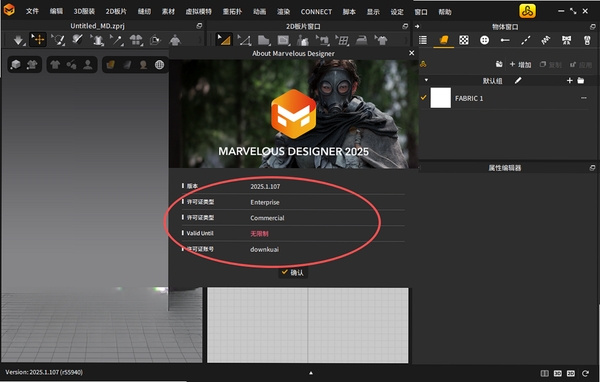Click version text 2025.1.107 in dialog
The width and height of the screenshot is (600, 382).
click(x=265, y=186)
